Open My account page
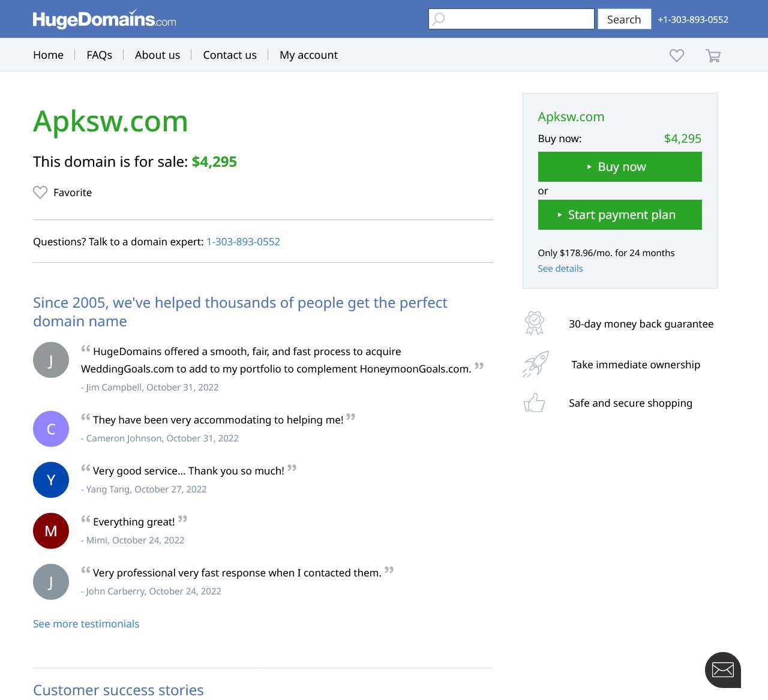The height and width of the screenshot is (700, 768). tap(308, 55)
